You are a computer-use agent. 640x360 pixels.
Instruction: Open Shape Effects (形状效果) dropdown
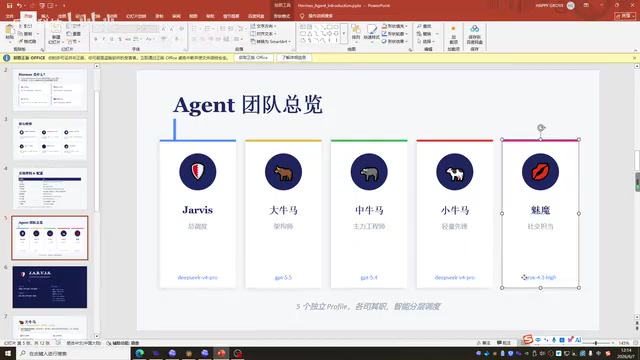tap(395, 42)
